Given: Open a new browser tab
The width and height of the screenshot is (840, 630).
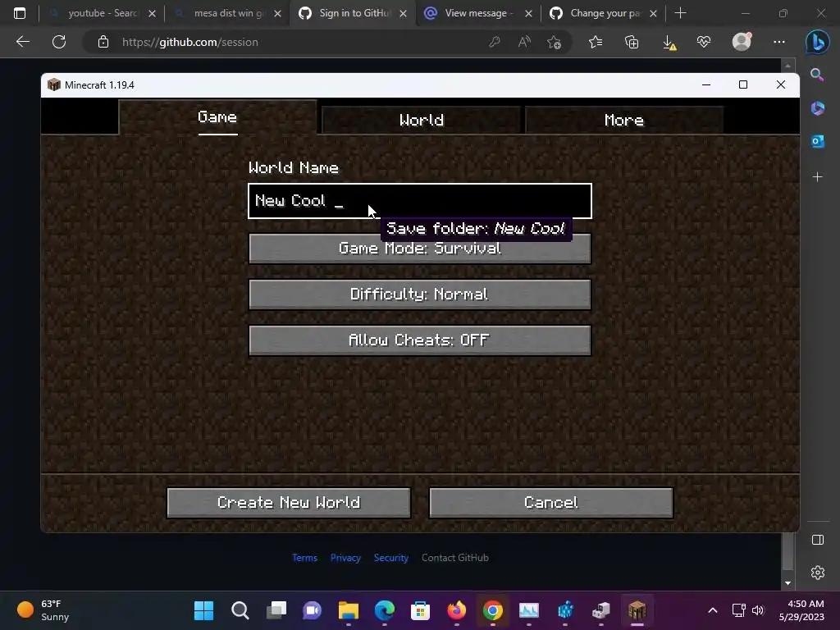Looking at the screenshot, I should point(680,13).
